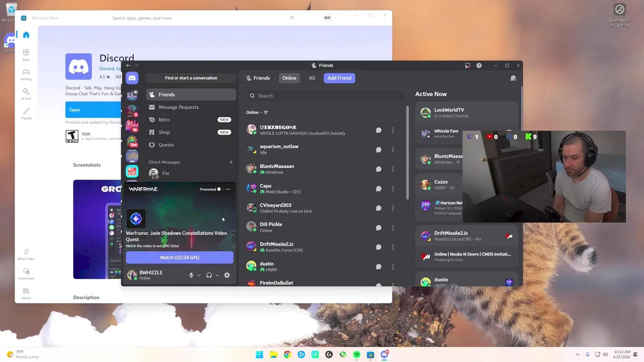Click the plus to create a DM

tap(231, 162)
